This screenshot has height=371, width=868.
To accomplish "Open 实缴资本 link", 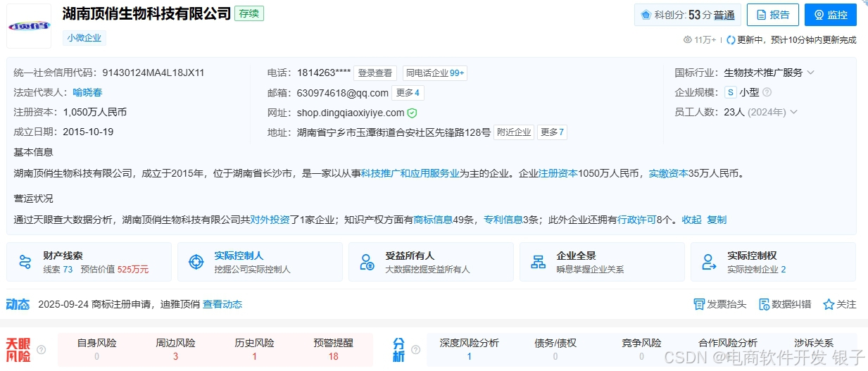I will click(x=668, y=173).
